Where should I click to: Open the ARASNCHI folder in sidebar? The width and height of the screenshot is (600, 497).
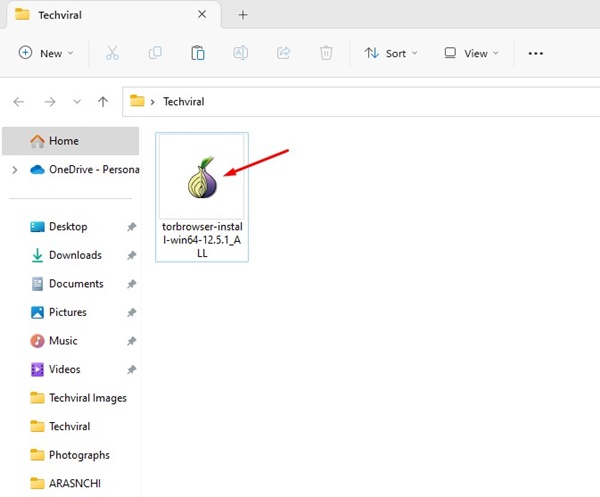point(65,484)
